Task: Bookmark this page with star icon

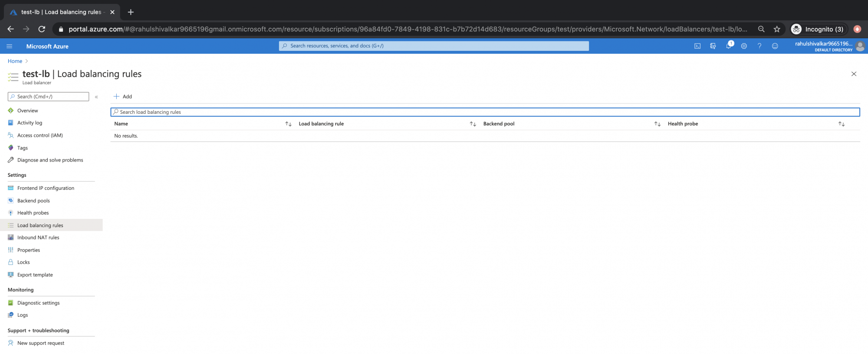Action: click(x=777, y=29)
